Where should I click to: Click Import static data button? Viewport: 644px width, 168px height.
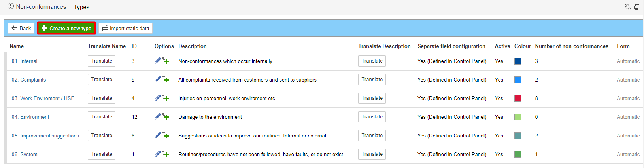[125, 28]
